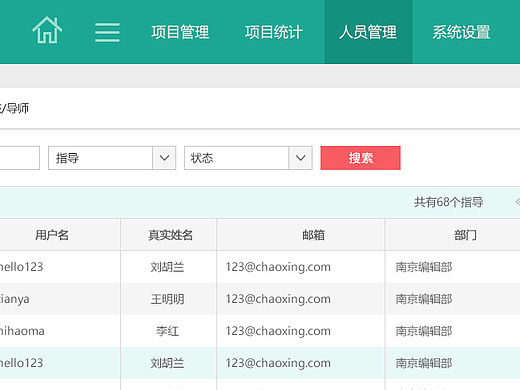Select 刘胡兰 in the first row
This screenshot has width=520, height=390.
tap(167, 267)
